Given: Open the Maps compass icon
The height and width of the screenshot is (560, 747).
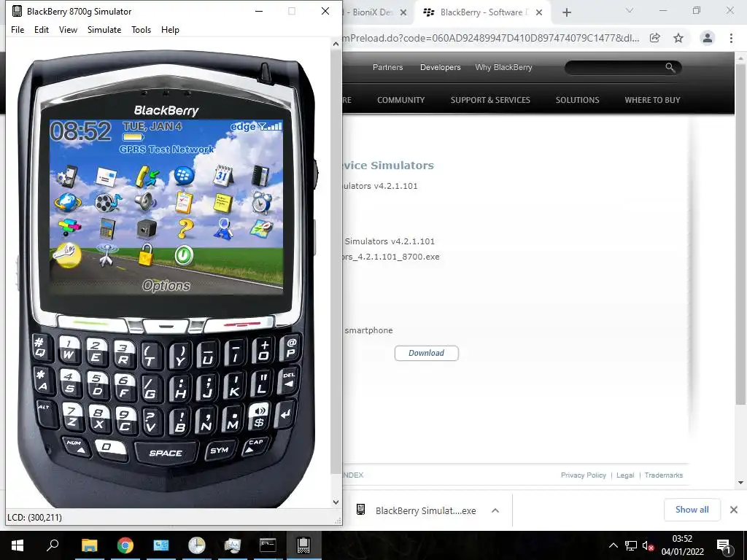Looking at the screenshot, I should [262, 228].
